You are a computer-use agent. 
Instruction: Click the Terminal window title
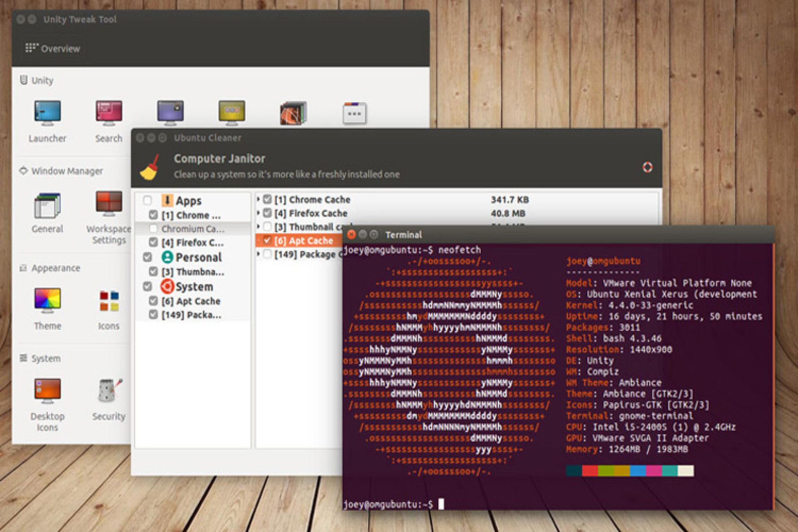pos(403,235)
